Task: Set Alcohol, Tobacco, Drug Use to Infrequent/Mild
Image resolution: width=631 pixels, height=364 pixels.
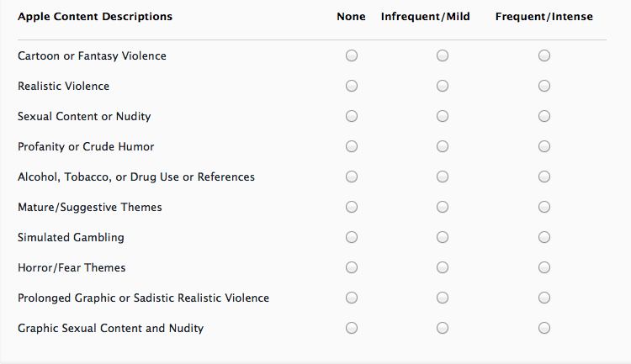Action: (443, 177)
